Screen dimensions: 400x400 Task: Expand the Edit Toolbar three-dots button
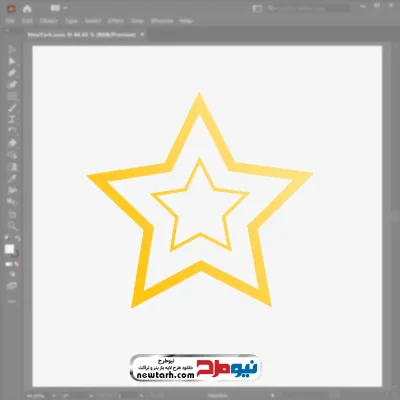point(12,302)
